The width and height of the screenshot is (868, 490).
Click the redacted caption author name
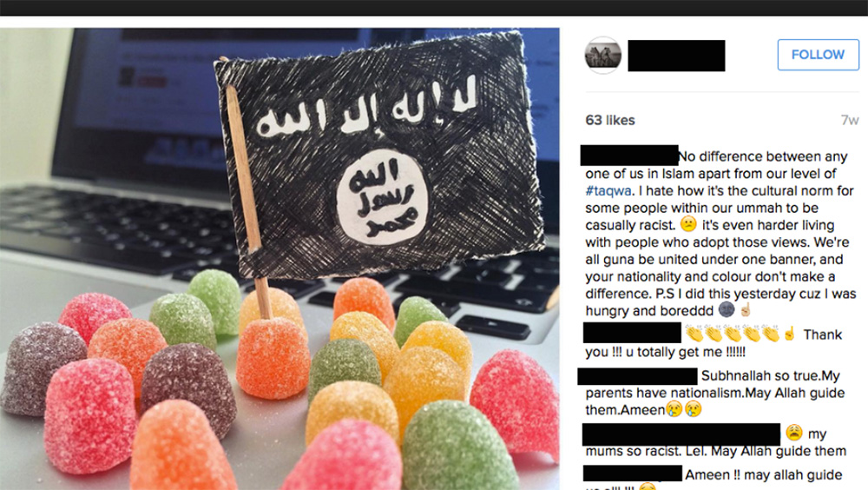[629, 156]
